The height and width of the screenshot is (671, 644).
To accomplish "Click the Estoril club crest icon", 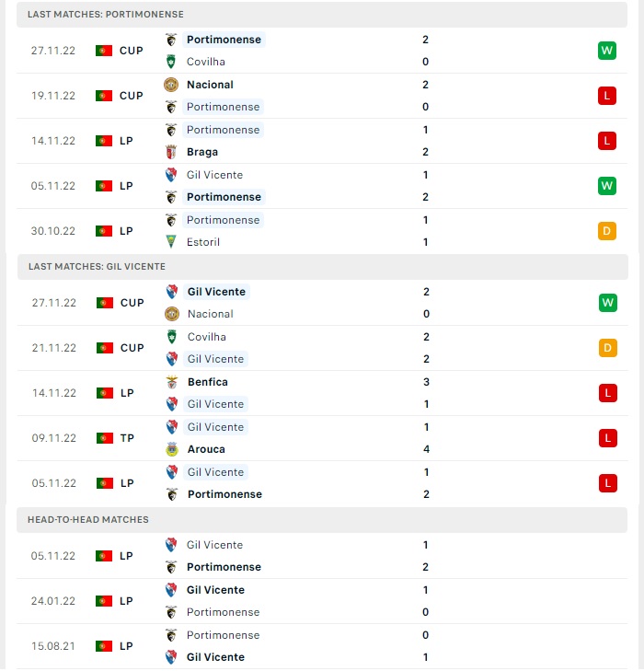I will click(171, 242).
